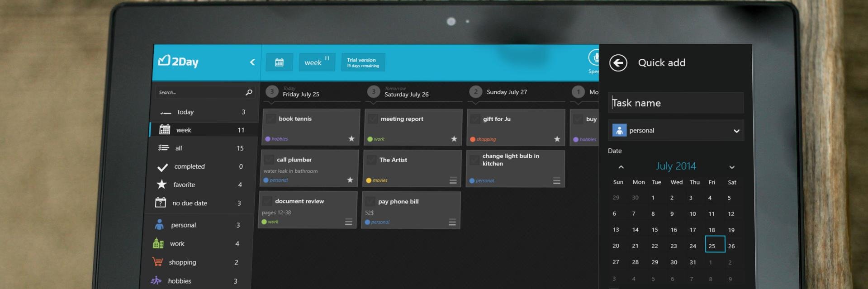
Task: Open the personal folder dropdown
Action: click(676, 130)
